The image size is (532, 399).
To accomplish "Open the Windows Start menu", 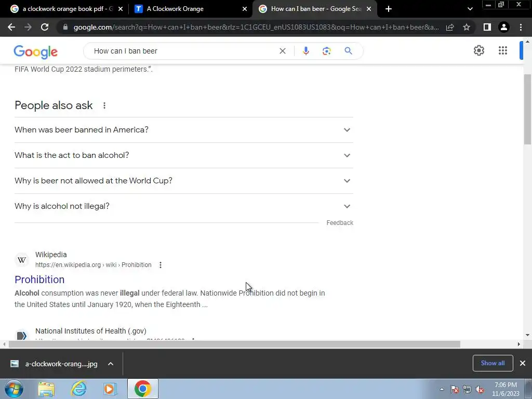I will pyautogui.click(x=14, y=389).
